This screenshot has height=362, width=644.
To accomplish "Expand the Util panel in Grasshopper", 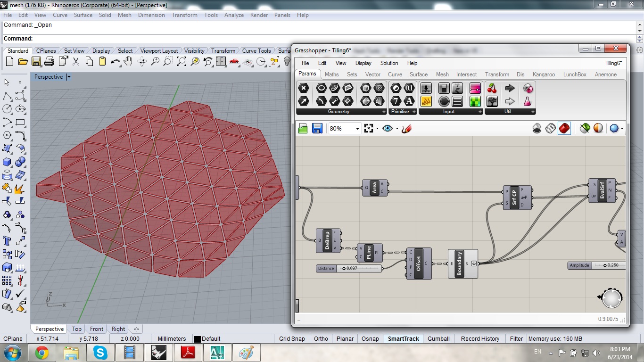I will pyautogui.click(x=533, y=112).
